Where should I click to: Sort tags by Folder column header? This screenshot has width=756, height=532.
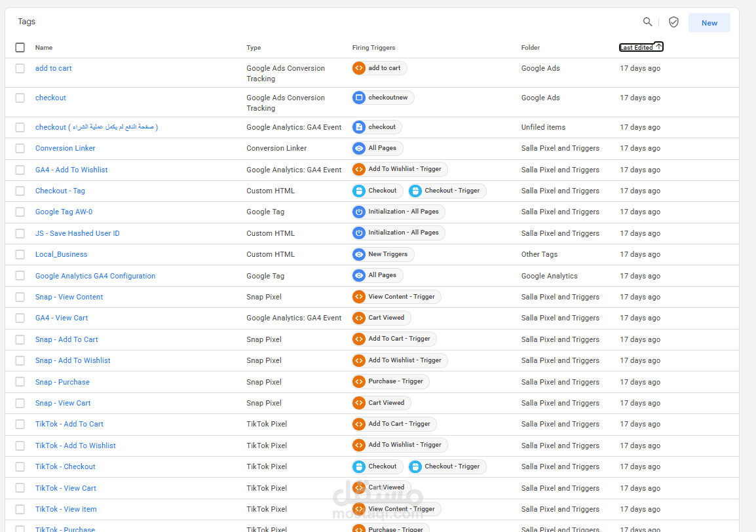coord(531,47)
